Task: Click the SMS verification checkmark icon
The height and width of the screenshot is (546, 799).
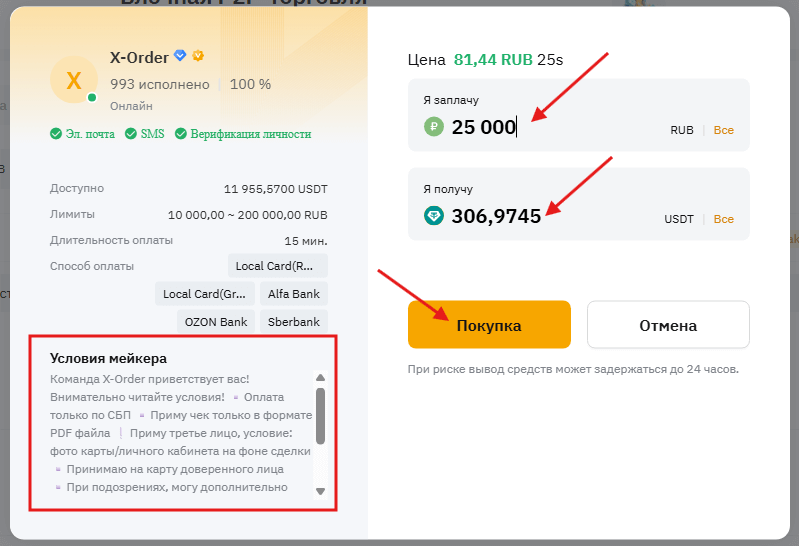Action: coord(131,134)
